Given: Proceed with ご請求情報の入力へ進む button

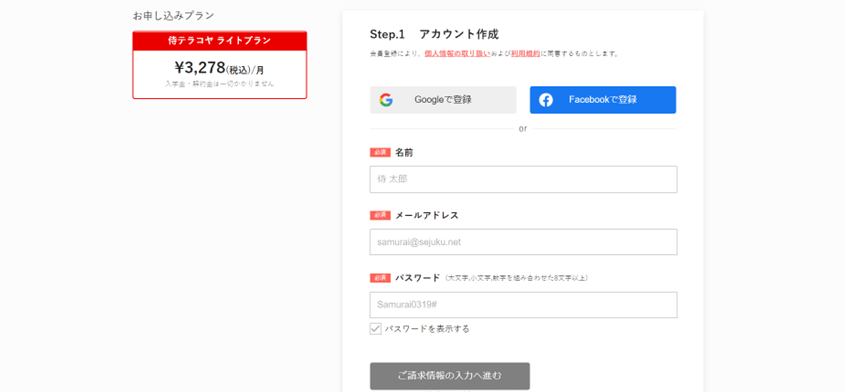Looking at the screenshot, I should (450, 376).
